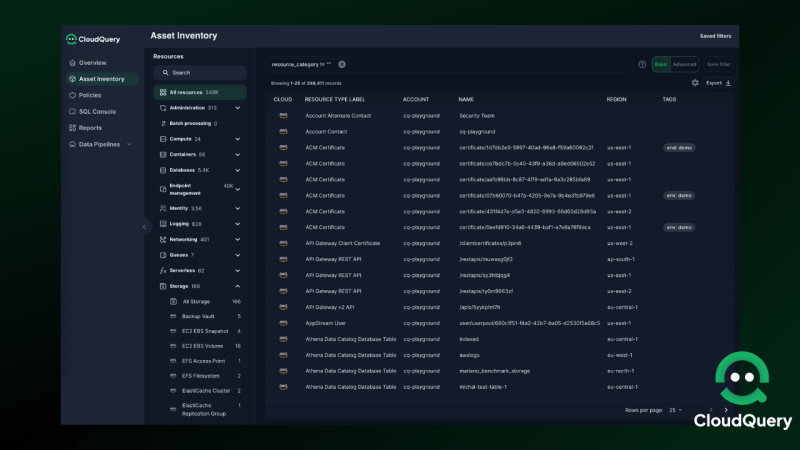Click the SQL Console icon

coord(72,112)
